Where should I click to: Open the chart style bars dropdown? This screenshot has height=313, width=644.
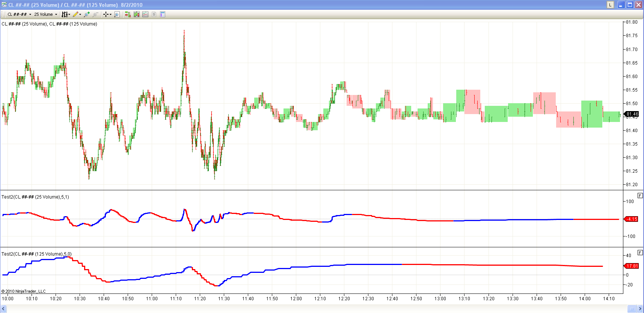click(66, 14)
